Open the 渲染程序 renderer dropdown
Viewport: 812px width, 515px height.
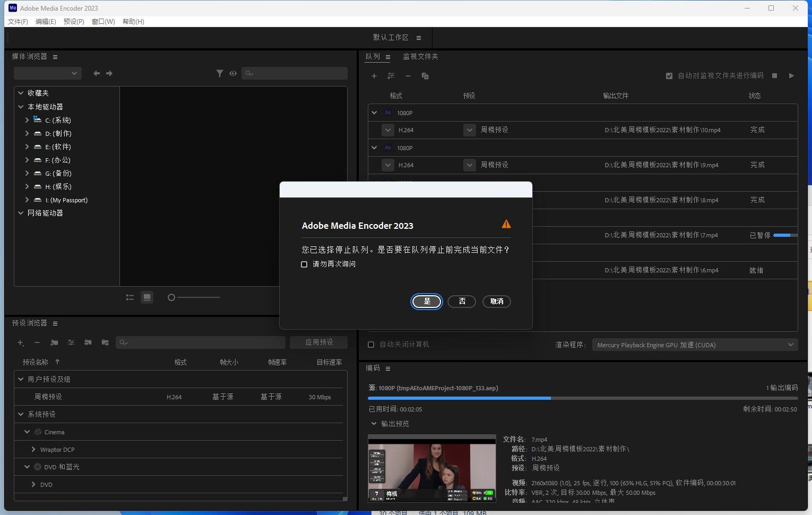(694, 345)
